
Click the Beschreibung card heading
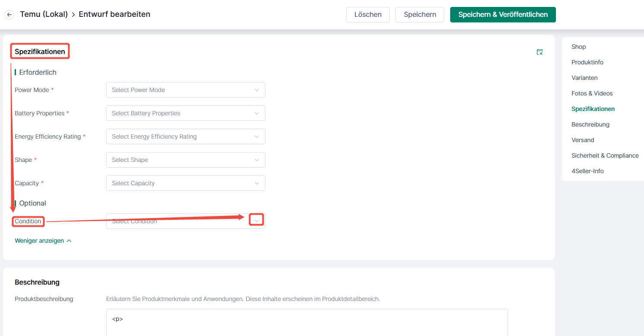point(37,282)
